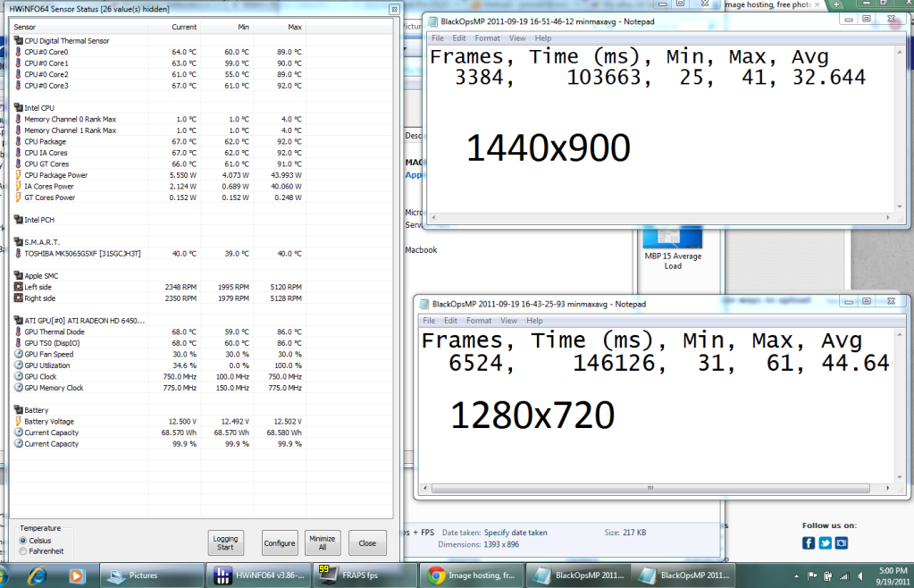Open the Twitter follow icon
This screenshot has height=588, width=914.
click(x=825, y=543)
